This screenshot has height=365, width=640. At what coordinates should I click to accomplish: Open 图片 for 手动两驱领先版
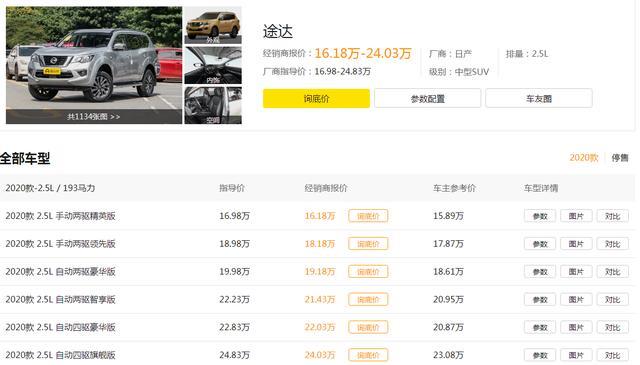point(576,244)
